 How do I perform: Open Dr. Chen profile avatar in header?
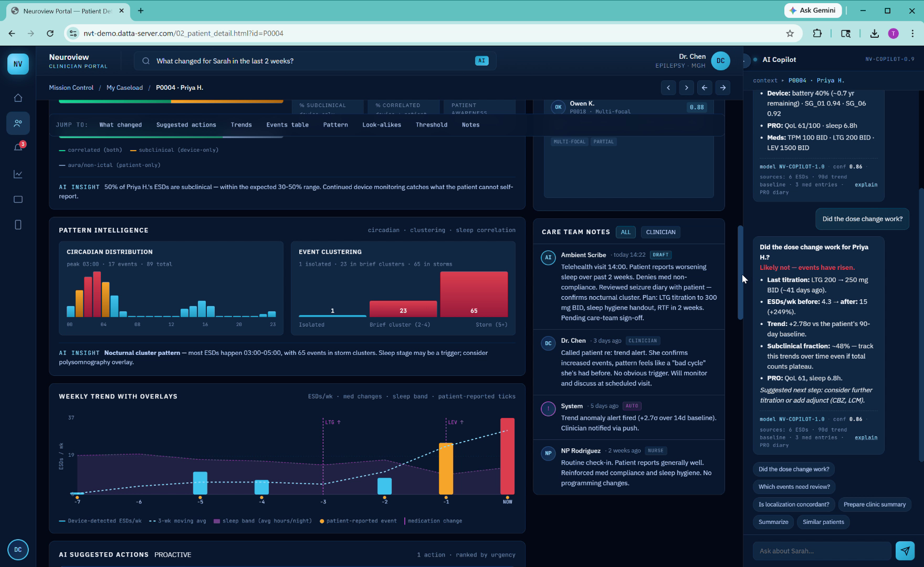point(720,61)
